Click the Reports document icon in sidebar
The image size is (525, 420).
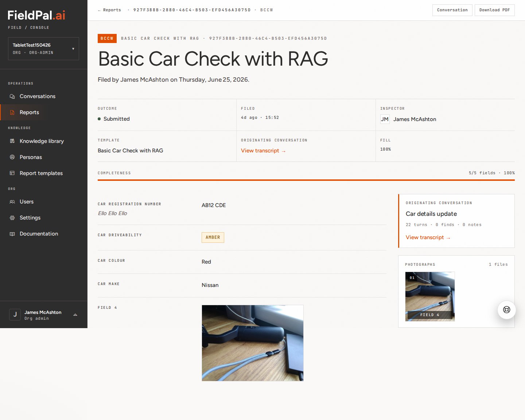point(12,112)
